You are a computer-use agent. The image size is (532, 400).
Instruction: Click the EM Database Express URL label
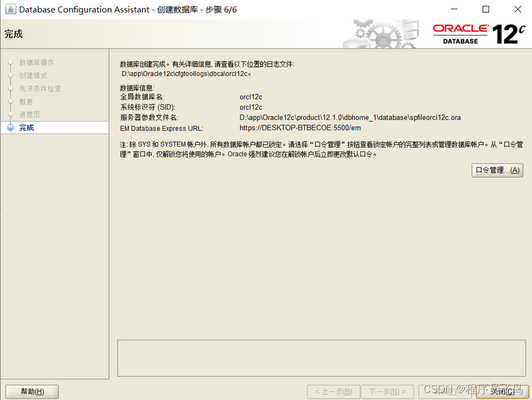[162, 129]
